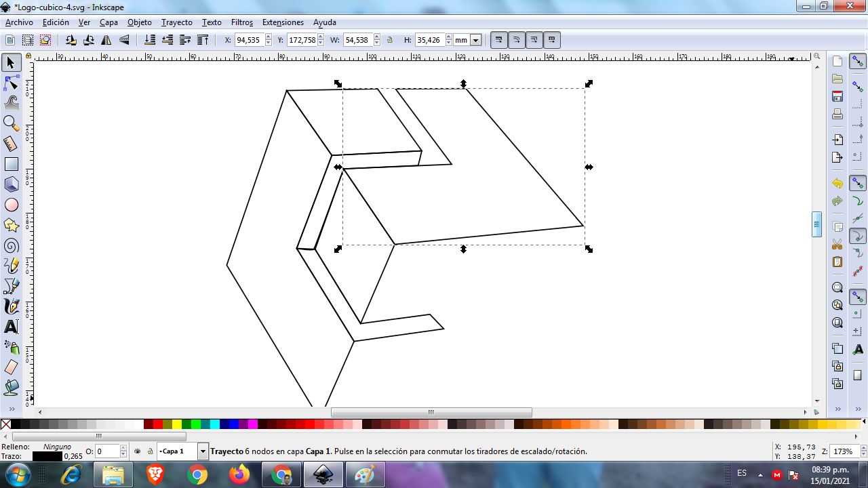This screenshot has width=868, height=488.
Task: Click the no-color X swatch
Action: pos(6,424)
